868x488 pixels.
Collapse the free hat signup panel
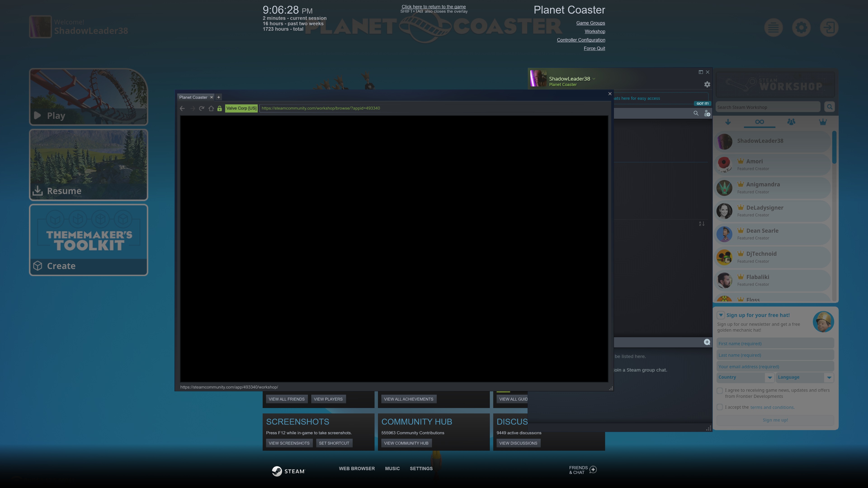[720, 315]
